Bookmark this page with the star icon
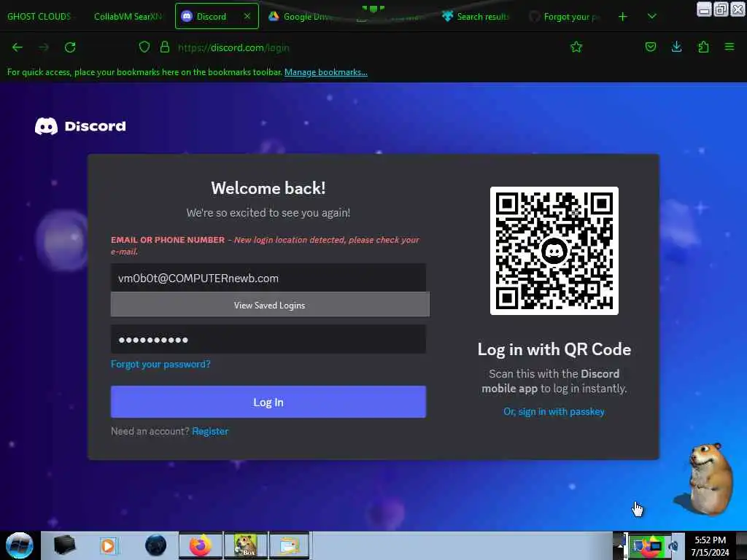The height and width of the screenshot is (560, 747). [576, 47]
